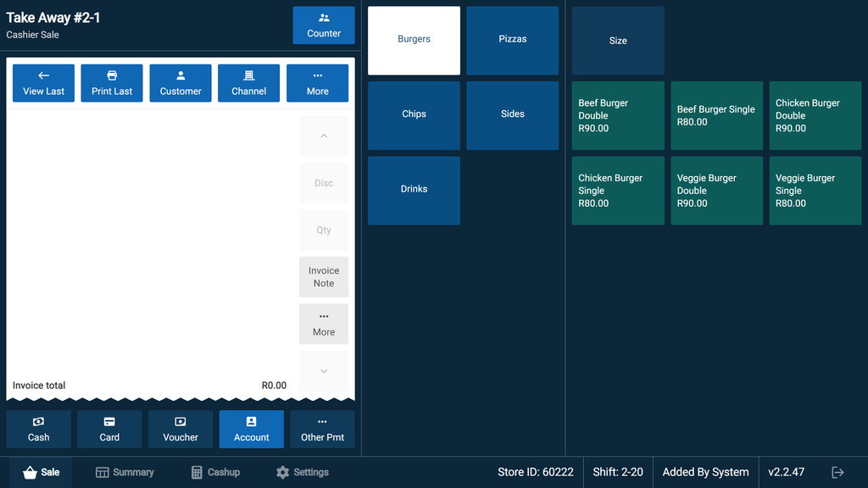Open More line options beside invoice
868x488 pixels.
coord(324,324)
